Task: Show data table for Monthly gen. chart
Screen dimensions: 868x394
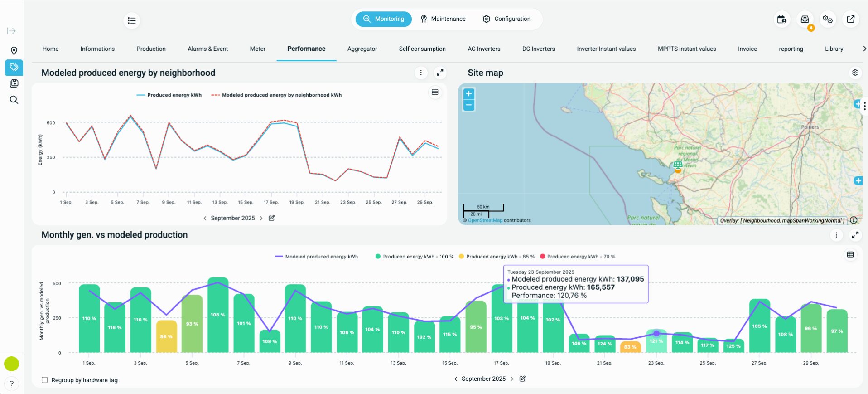Action: [850, 255]
